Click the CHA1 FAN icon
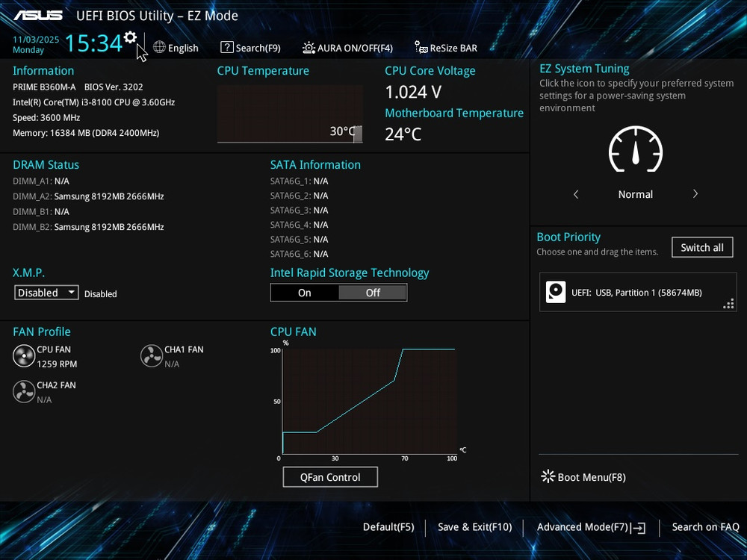 click(152, 356)
